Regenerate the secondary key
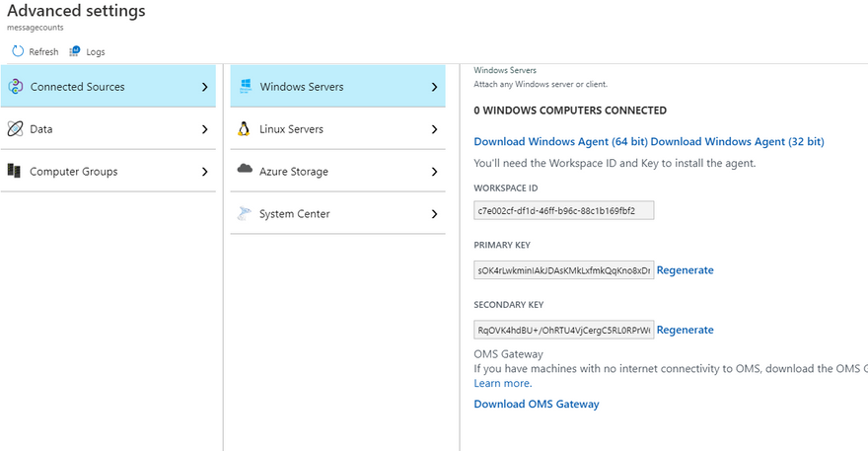Image resolution: width=868 pixels, height=451 pixels. [x=685, y=330]
